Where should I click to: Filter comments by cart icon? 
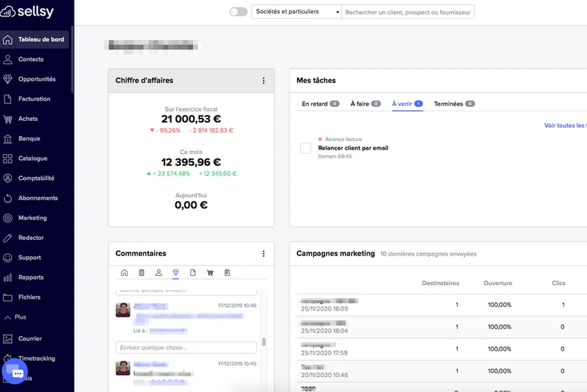click(x=210, y=273)
